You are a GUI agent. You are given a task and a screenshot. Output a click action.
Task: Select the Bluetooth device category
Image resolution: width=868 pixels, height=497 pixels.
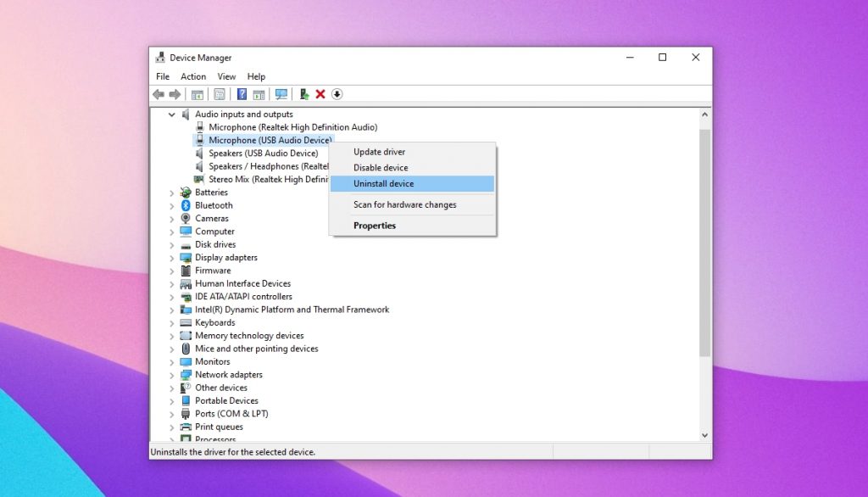pos(214,204)
